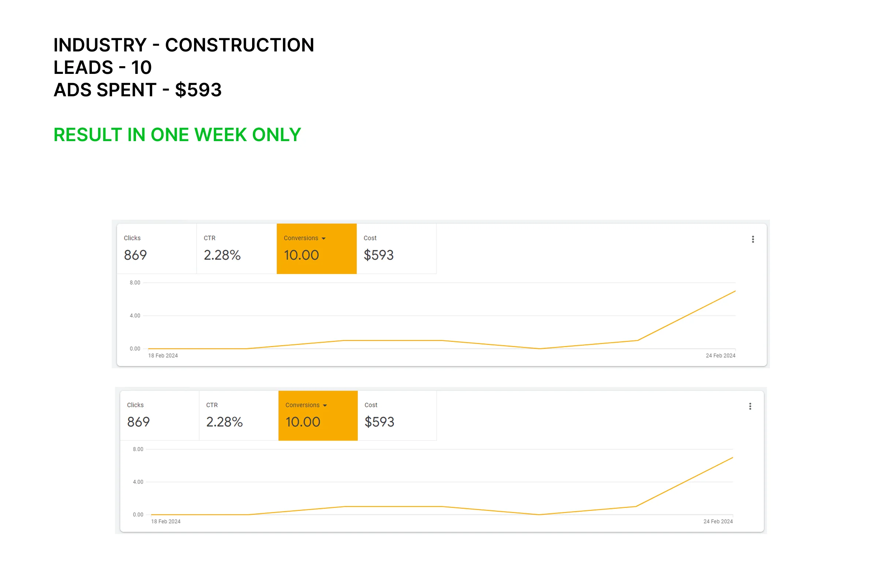Select the Cost $593 card in the upper panel
Viewport: 882px width, 588px height.
pyautogui.click(x=396, y=249)
